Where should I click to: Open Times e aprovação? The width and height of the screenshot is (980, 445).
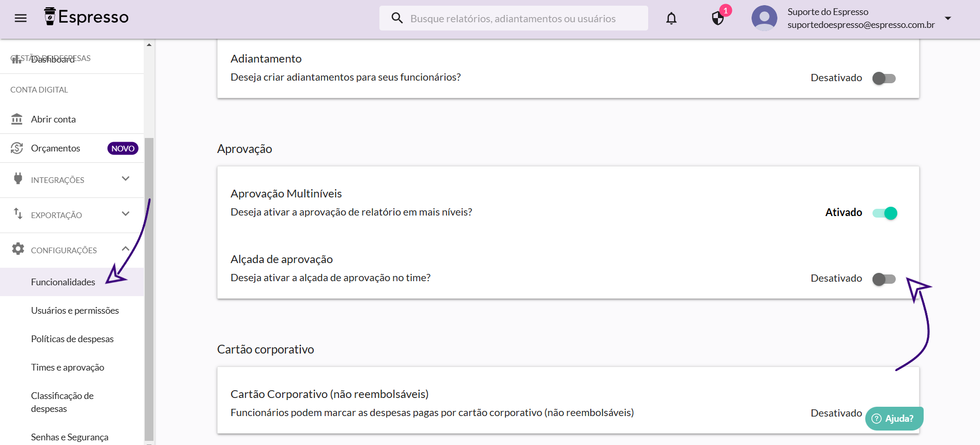(72, 367)
